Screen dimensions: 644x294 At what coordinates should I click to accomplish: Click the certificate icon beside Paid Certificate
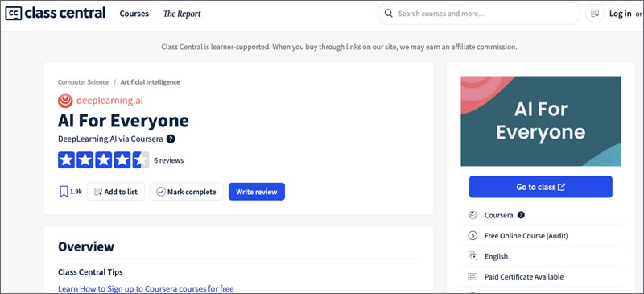coord(473,277)
